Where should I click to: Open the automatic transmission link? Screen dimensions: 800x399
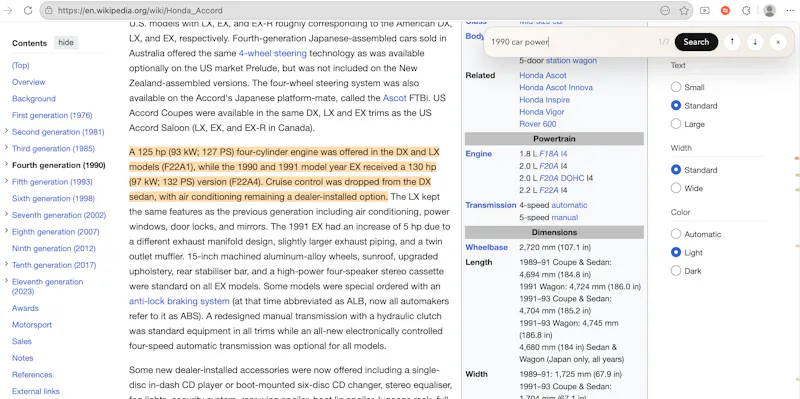(569, 205)
